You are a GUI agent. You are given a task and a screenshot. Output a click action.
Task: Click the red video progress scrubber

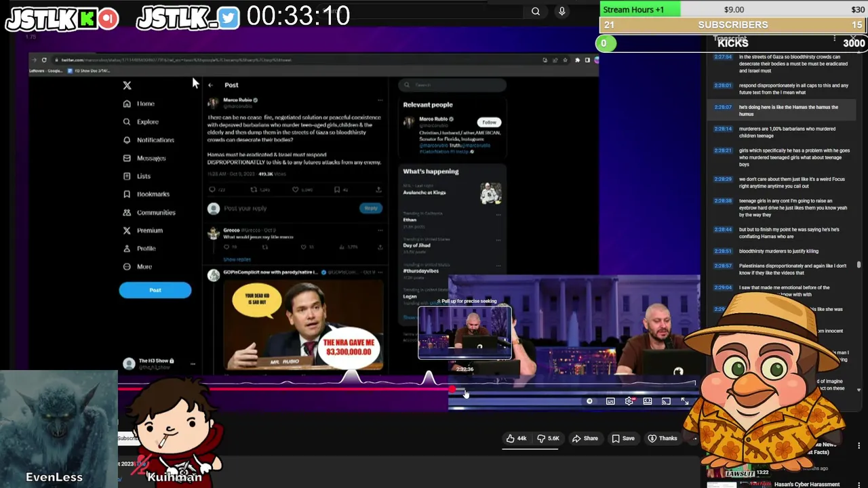click(452, 390)
